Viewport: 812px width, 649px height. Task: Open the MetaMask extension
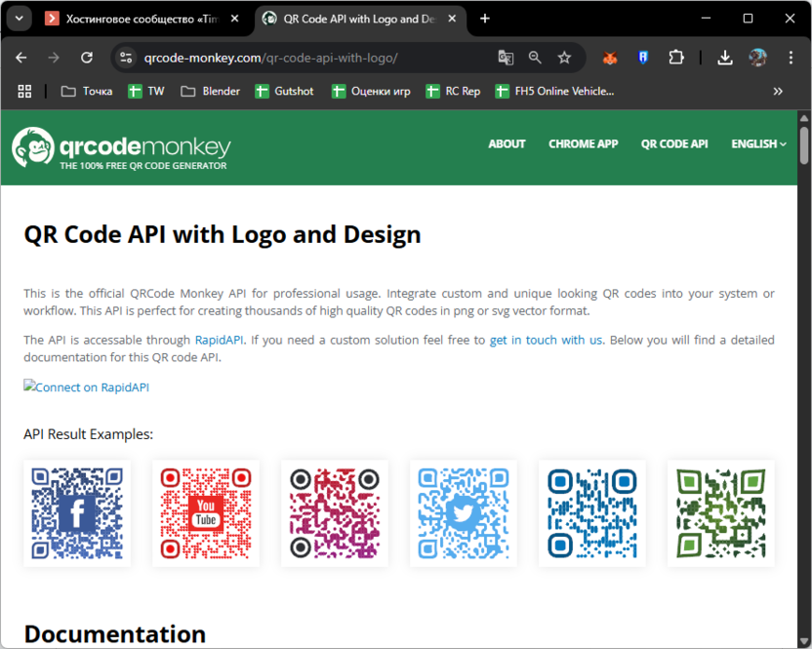tap(610, 58)
